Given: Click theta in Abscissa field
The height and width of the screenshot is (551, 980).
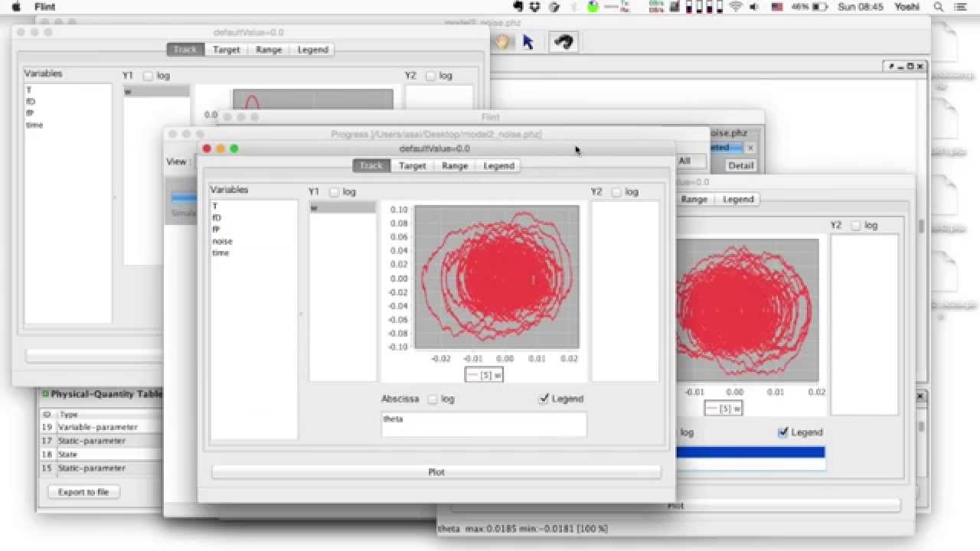Looking at the screenshot, I should point(393,419).
